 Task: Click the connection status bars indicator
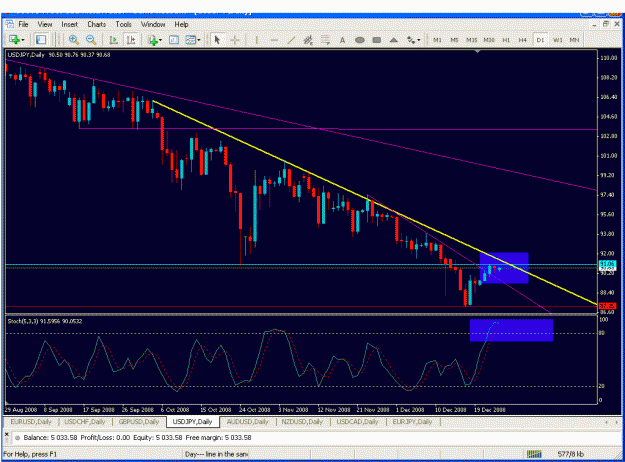pos(534,454)
